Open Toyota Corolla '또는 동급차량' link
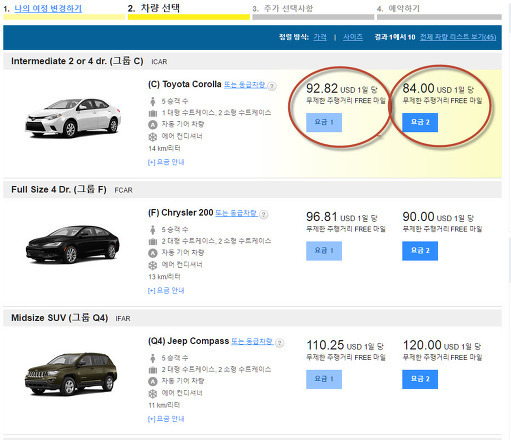Image resolution: width=511 pixels, height=440 pixels. point(245,85)
